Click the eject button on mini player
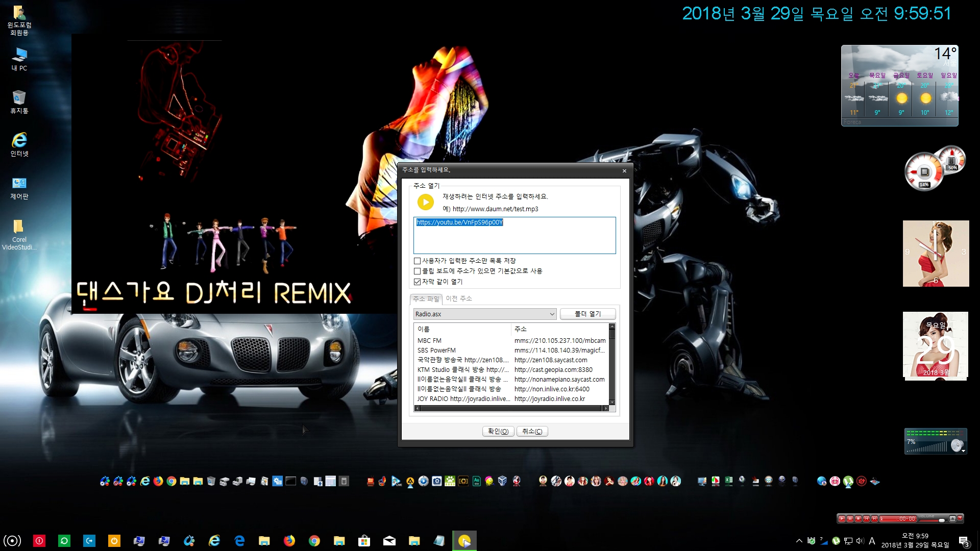Image resolution: width=980 pixels, height=551 pixels. [x=952, y=519]
